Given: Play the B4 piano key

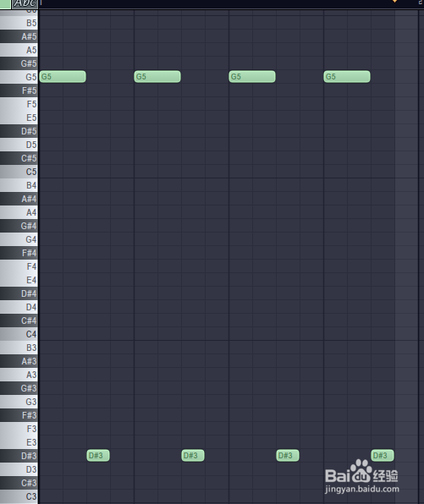Looking at the screenshot, I should click(x=19, y=185).
